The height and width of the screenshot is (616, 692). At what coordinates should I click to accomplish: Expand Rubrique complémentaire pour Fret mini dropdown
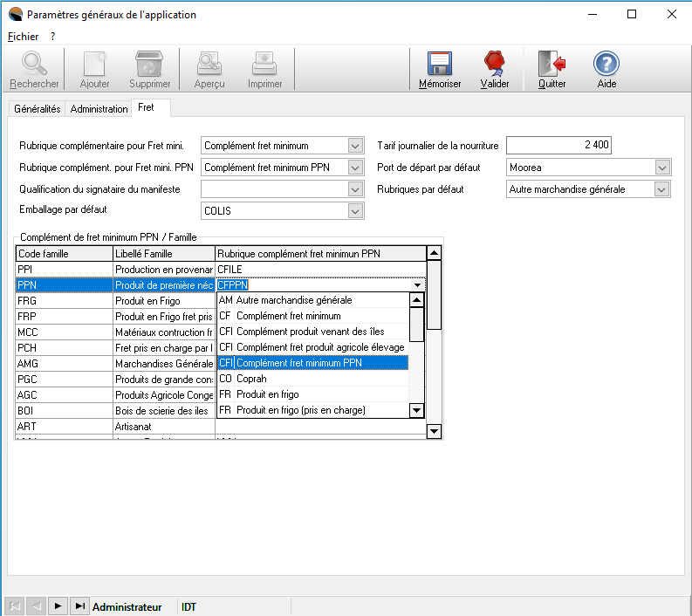pyautogui.click(x=354, y=146)
